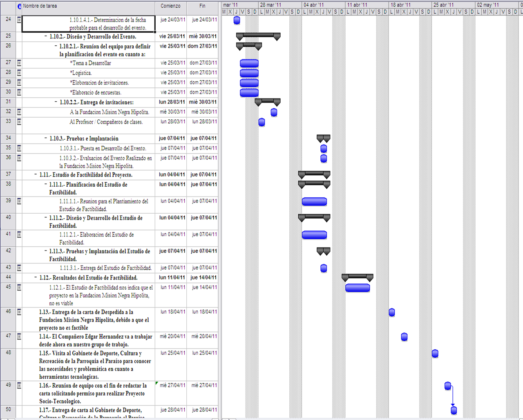Click start date 'lun 25/04/11' in row 48
The image size is (523, 420).
173,353
